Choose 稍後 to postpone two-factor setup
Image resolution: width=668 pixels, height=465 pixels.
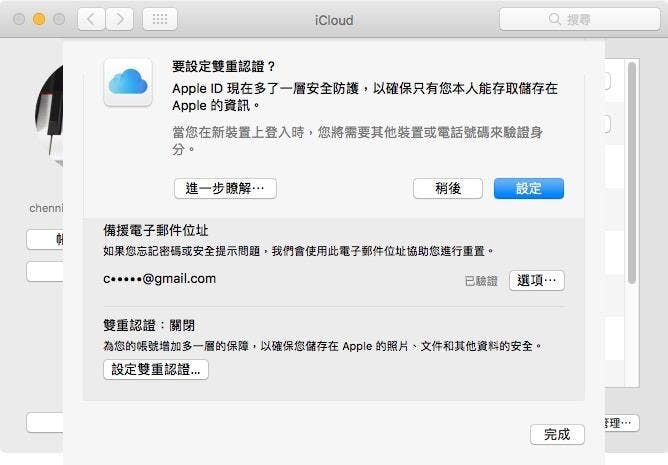447,188
